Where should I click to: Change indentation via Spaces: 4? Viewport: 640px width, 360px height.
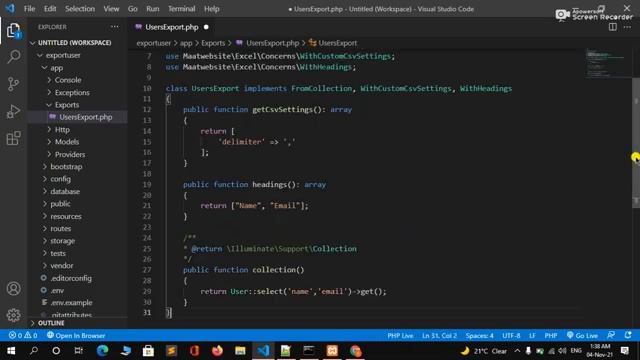[x=479, y=336]
